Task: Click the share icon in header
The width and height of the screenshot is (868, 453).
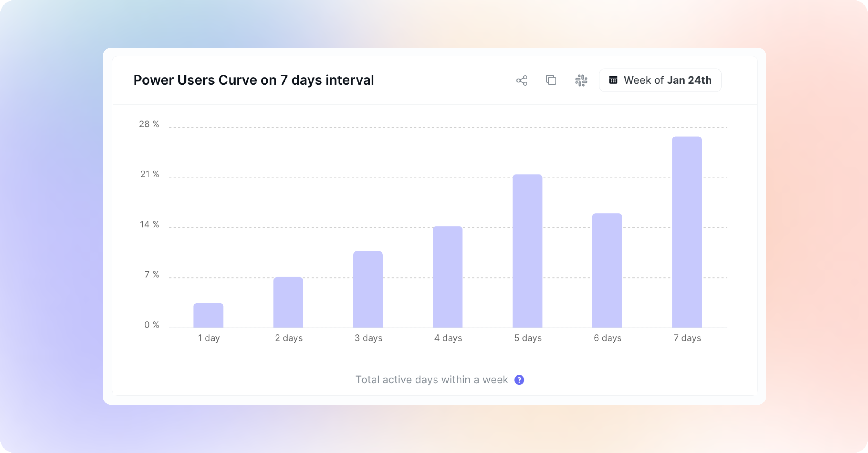Action: pos(522,80)
